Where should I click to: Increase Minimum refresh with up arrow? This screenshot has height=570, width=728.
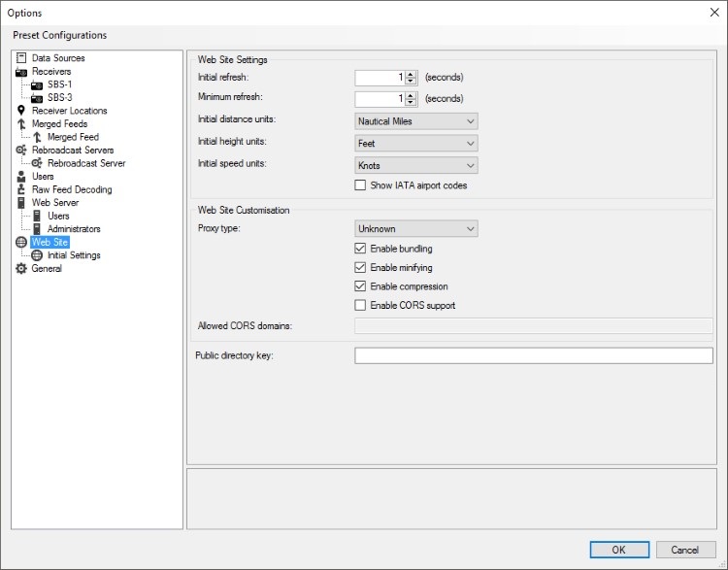pos(411,96)
